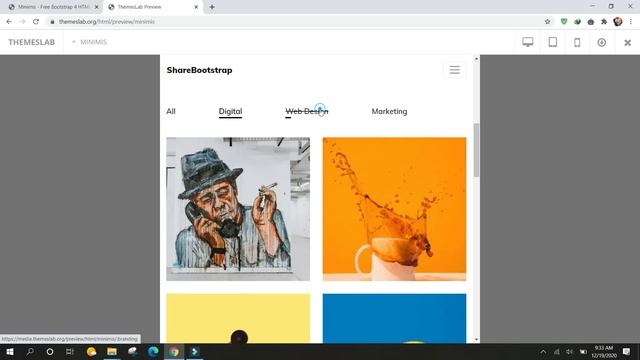Open File Explorer from the taskbar

tap(112, 351)
